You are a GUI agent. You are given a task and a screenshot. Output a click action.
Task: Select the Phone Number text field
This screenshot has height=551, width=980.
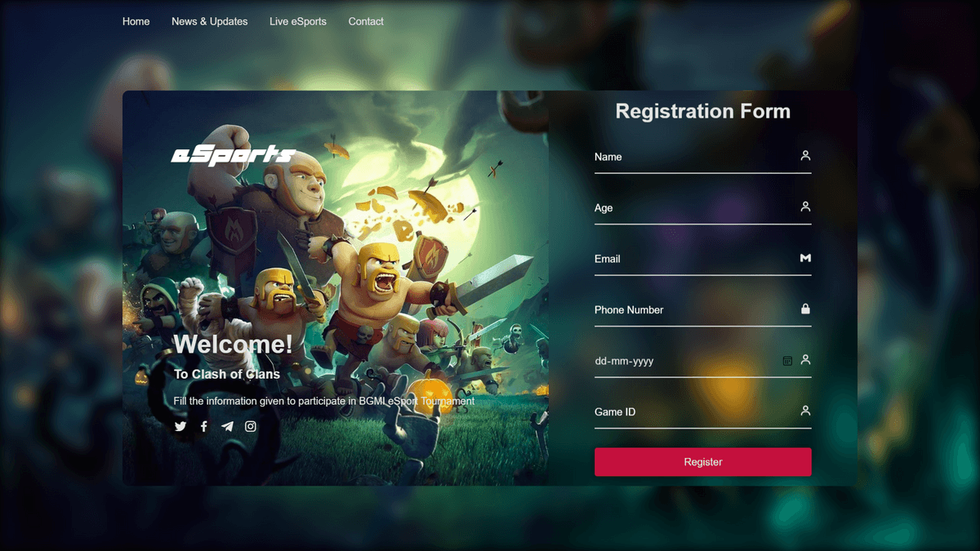coord(703,310)
